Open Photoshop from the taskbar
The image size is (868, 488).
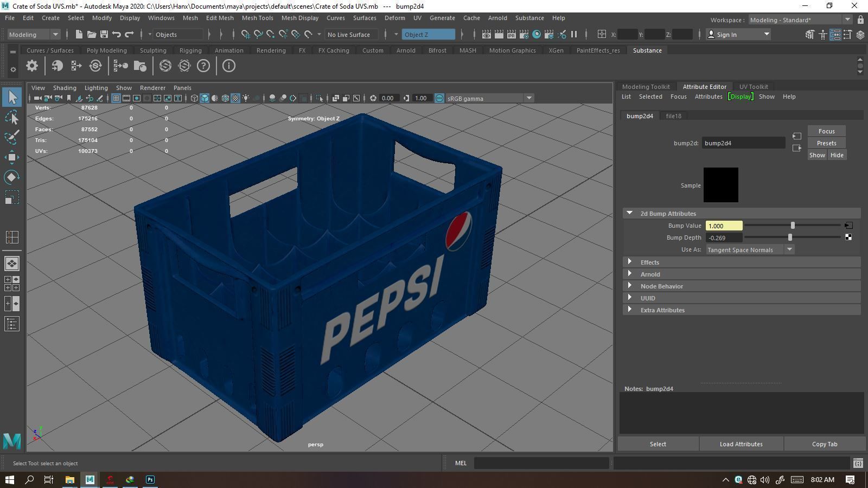coord(150,479)
